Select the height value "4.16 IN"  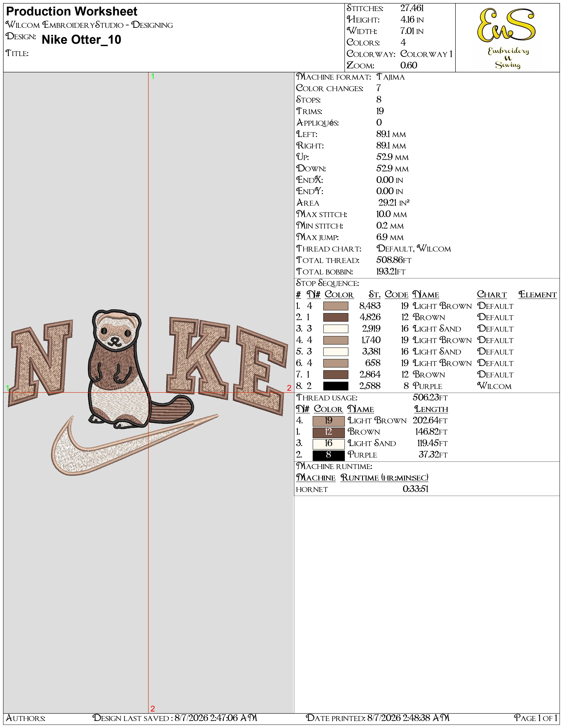[412, 20]
